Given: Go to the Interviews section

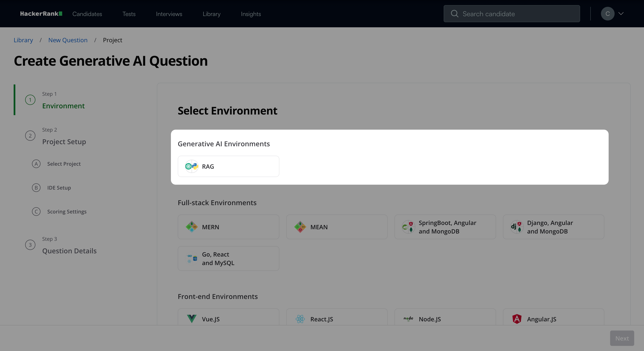Looking at the screenshot, I should pos(169,14).
